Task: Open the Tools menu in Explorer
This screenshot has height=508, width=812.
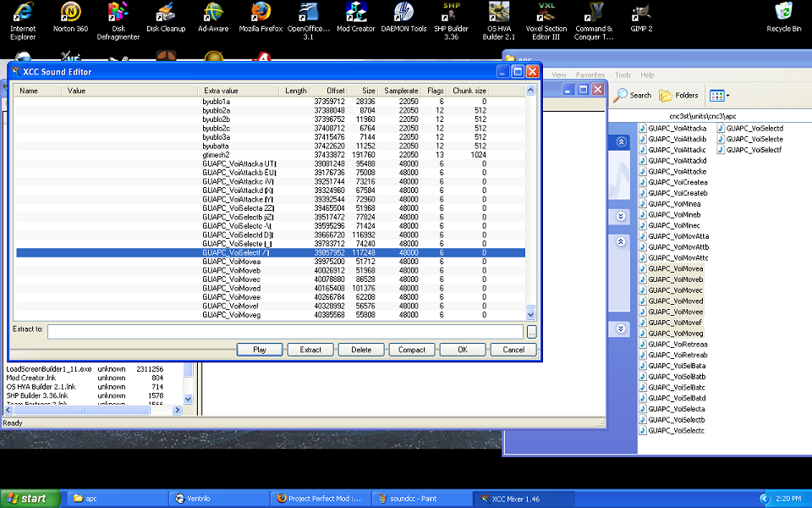Action: pos(623,75)
